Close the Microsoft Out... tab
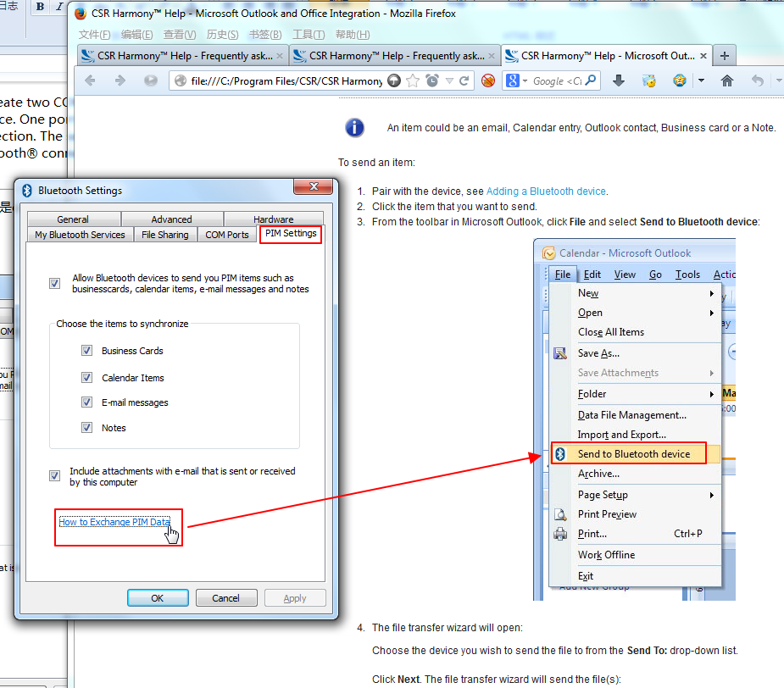 703,56
